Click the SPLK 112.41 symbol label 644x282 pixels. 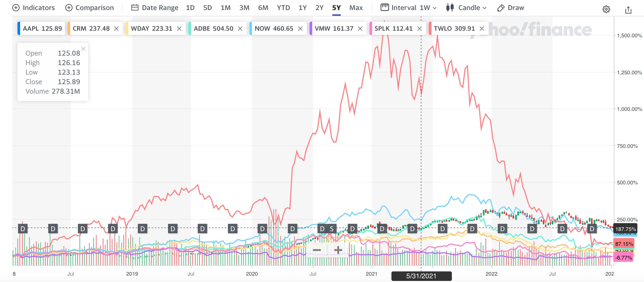click(x=393, y=28)
